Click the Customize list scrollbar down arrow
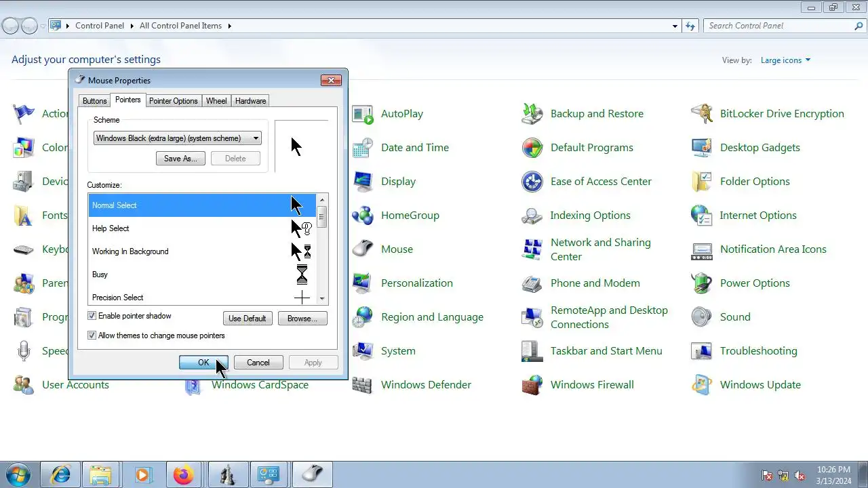 (322, 299)
